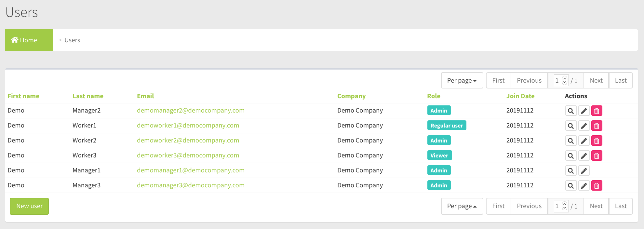Open magnifier view for Demo Worker3
This screenshot has width=644, height=229.
tap(570, 156)
